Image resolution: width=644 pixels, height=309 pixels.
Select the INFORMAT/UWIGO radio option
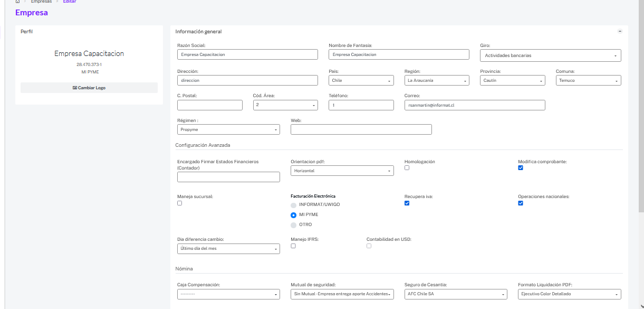click(294, 204)
